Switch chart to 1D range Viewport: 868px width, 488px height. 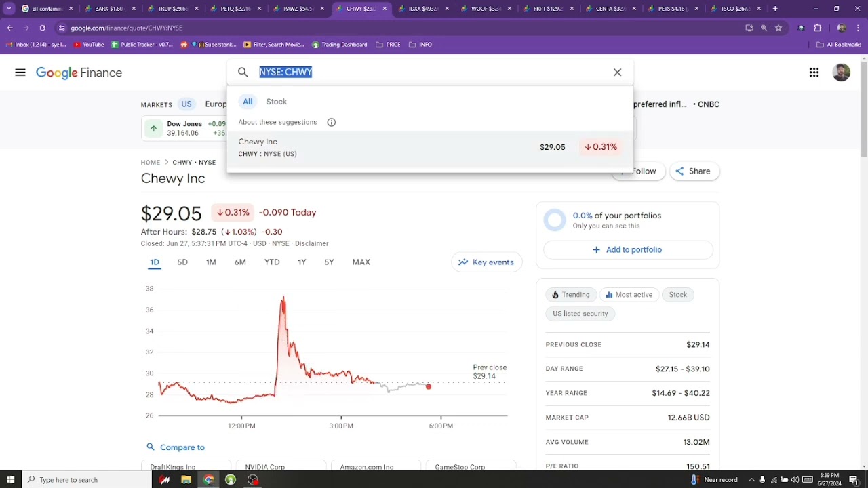[155, 262]
